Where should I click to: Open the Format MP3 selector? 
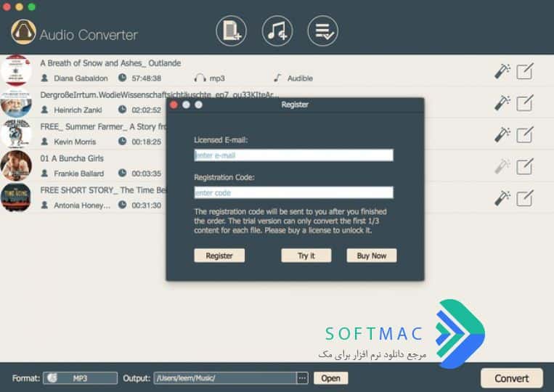coord(80,378)
